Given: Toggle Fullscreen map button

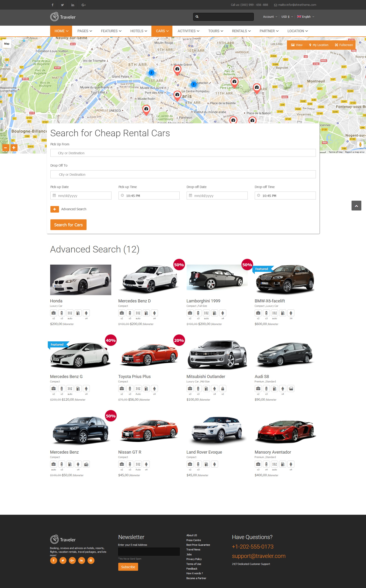Looking at the screenshot, I should [344, 45].
